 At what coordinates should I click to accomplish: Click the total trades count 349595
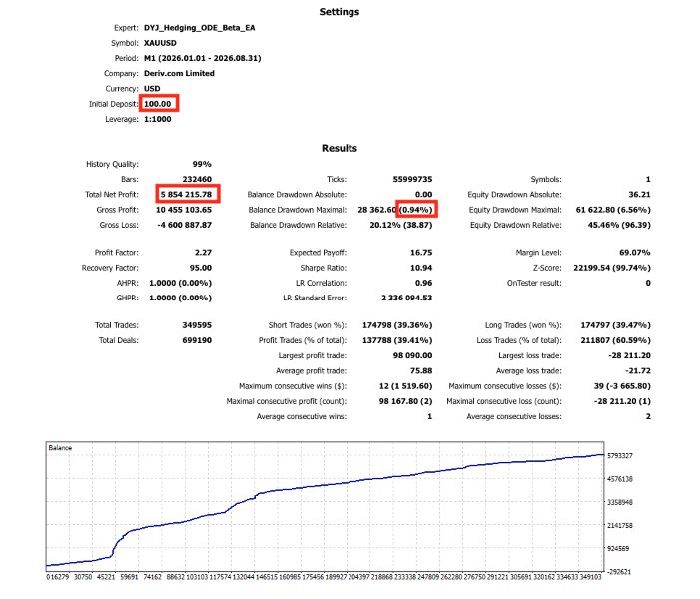[x=197, y=325]
